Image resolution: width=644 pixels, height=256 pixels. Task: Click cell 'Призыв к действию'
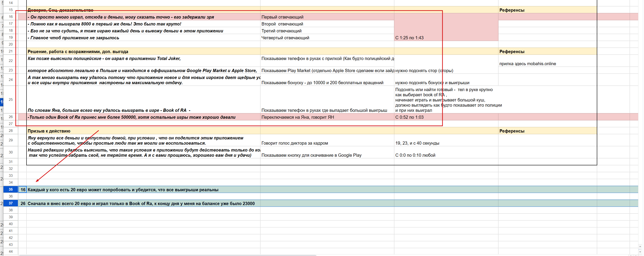point(143,131)
